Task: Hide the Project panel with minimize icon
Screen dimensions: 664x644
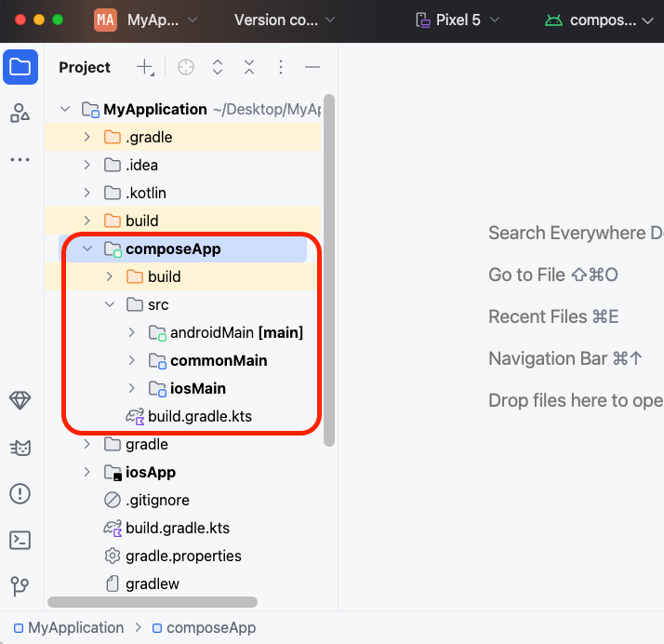Action: 312,67
